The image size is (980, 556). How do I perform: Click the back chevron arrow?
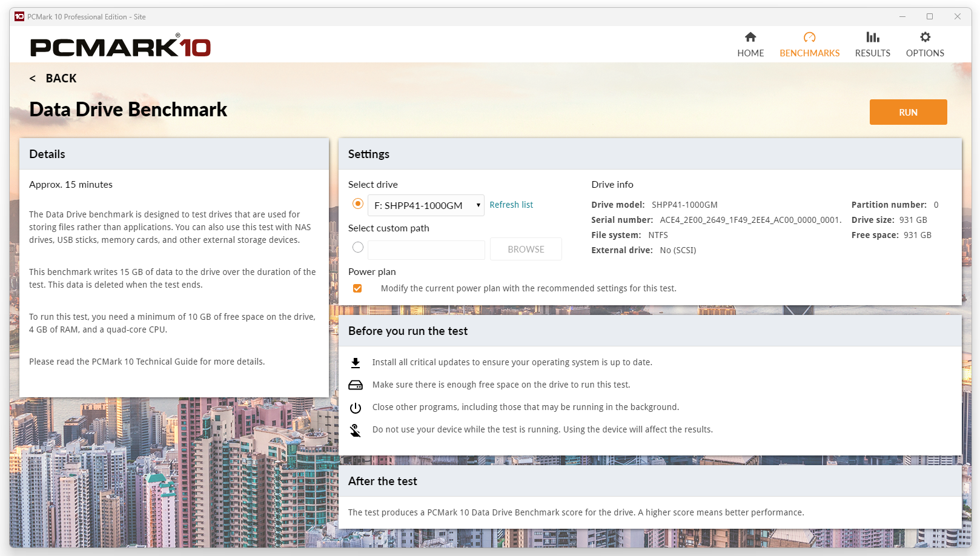coord(33,79)
